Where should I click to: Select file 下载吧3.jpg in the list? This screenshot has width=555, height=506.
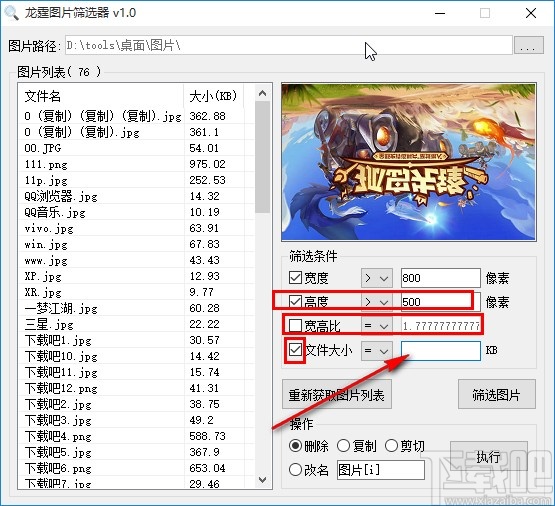pos(58,420)
